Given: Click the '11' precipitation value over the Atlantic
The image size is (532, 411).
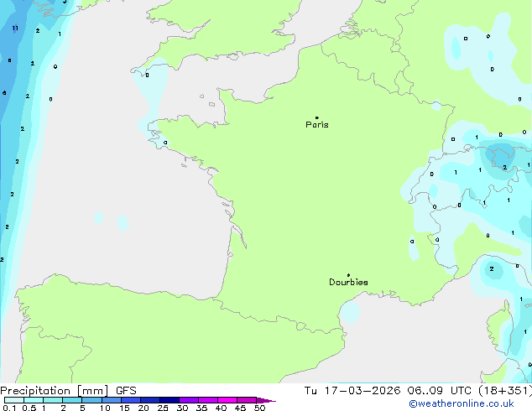Looking at the screenshot, I should pyautogui.click(x=15, y=29).
